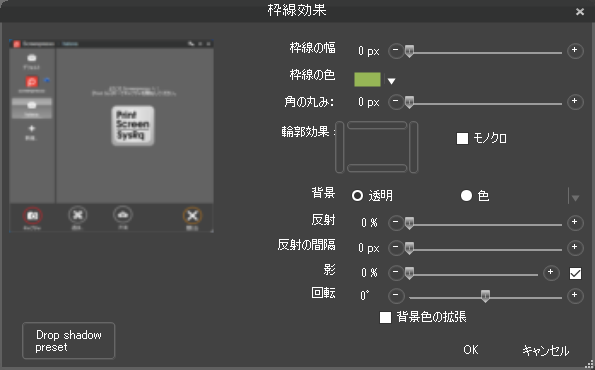The height and width of the screenshot is (370, 595).
Task: Increase 反射 with plus button
Action: 575,222
